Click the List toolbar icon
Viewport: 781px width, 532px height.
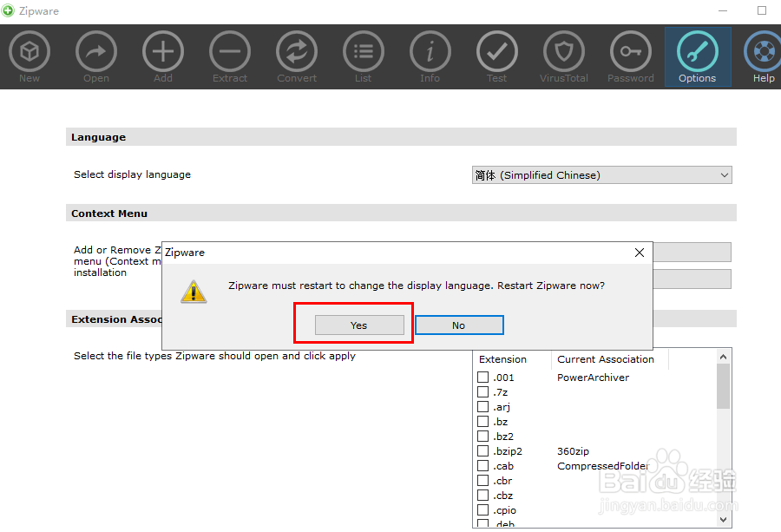click(363, 52)
